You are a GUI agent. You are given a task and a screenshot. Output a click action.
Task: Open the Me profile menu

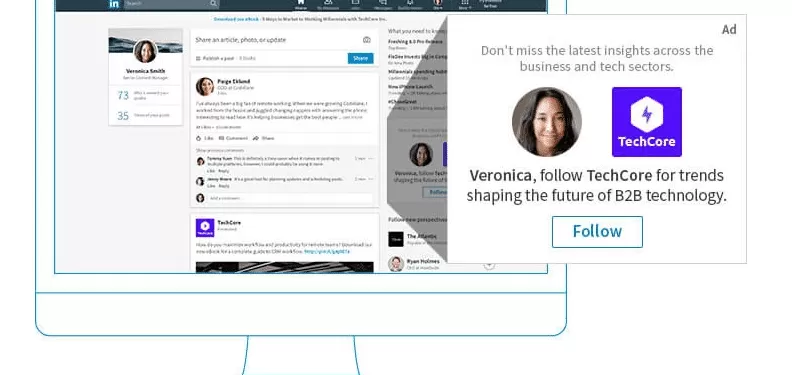click(437, 5)
